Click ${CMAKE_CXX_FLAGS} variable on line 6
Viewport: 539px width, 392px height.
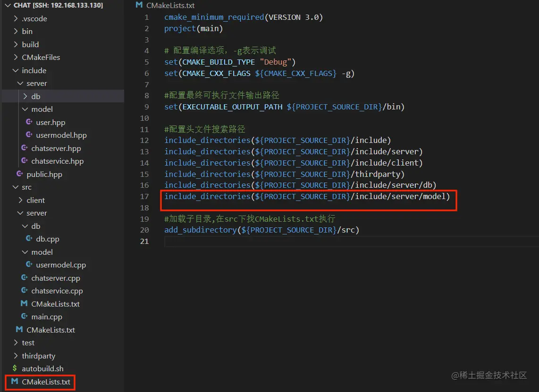click(x=295, y=74)
